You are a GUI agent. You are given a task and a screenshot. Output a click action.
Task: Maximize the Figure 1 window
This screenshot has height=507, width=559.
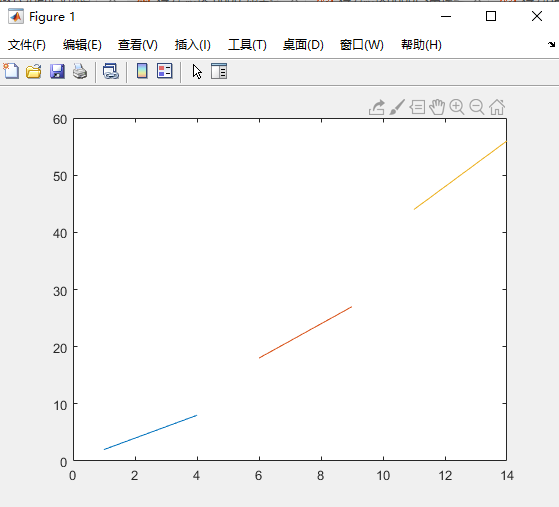coord(491,16)
